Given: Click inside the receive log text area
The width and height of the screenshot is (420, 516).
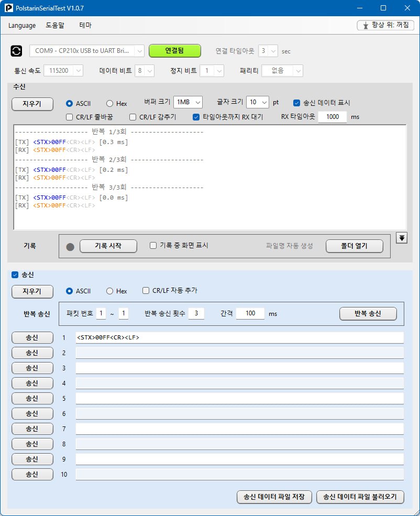Looking at the screenshot, I should [x=210, y=177].
